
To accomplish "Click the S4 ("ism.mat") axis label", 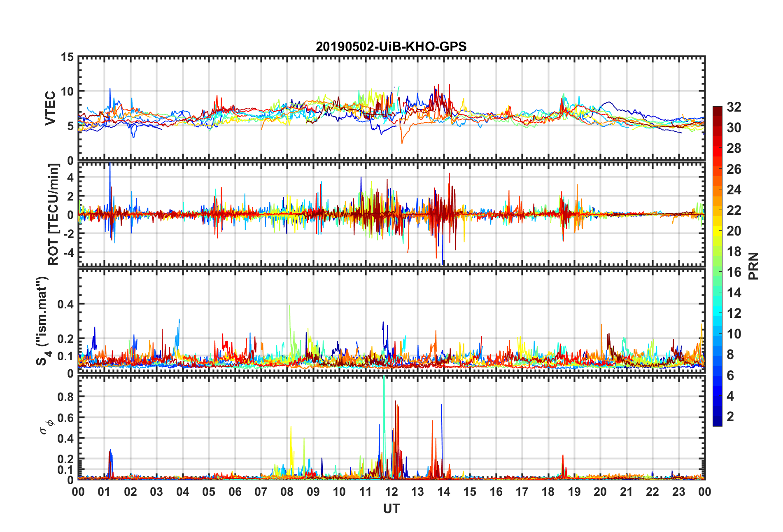I will click(42, 321).
